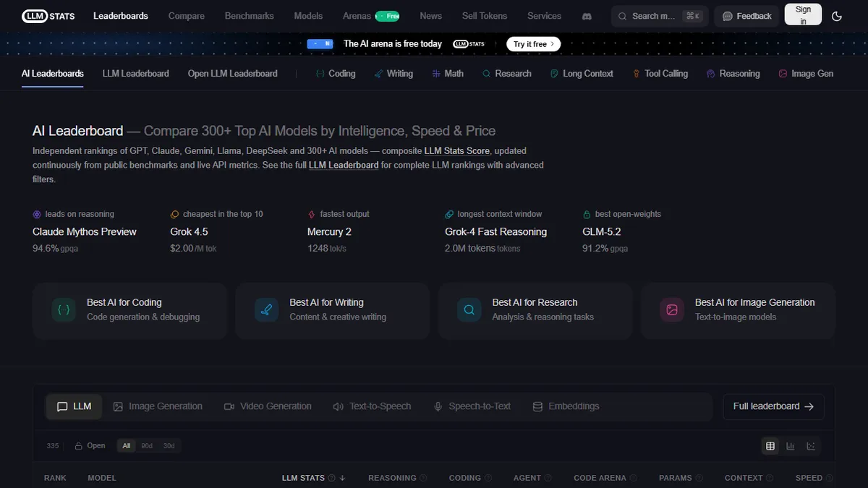Switch to Image Generation tab
868x488 pixels.
(x=158, y=406)
